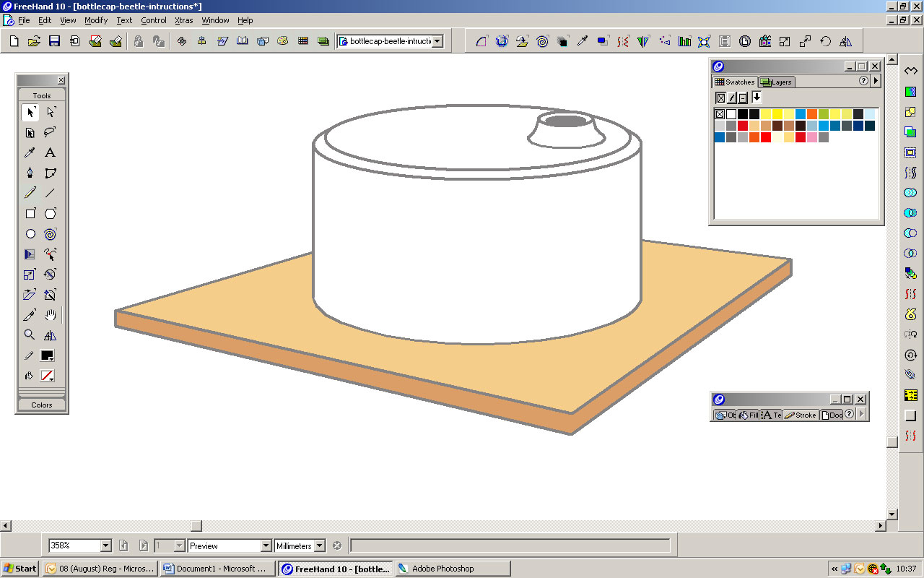924x578 pixels.
Task: Activate the Pen tool
Action: click(30, 173)
